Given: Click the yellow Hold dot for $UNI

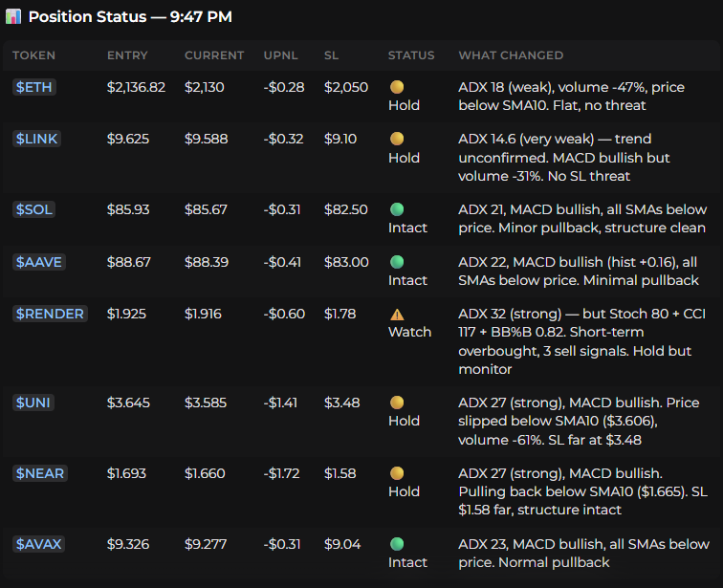Looking at the screenshot, I should click(x=397, y=403).
